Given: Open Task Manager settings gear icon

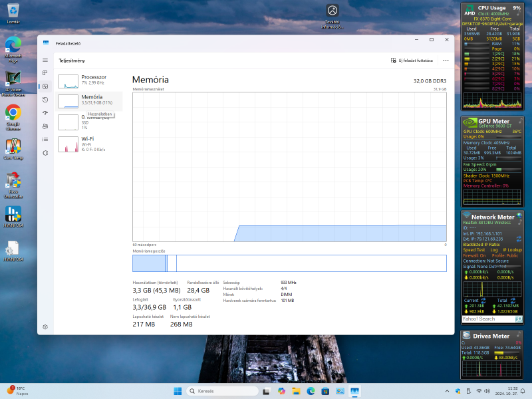Looking at the screenshot, I should point(45,327).
